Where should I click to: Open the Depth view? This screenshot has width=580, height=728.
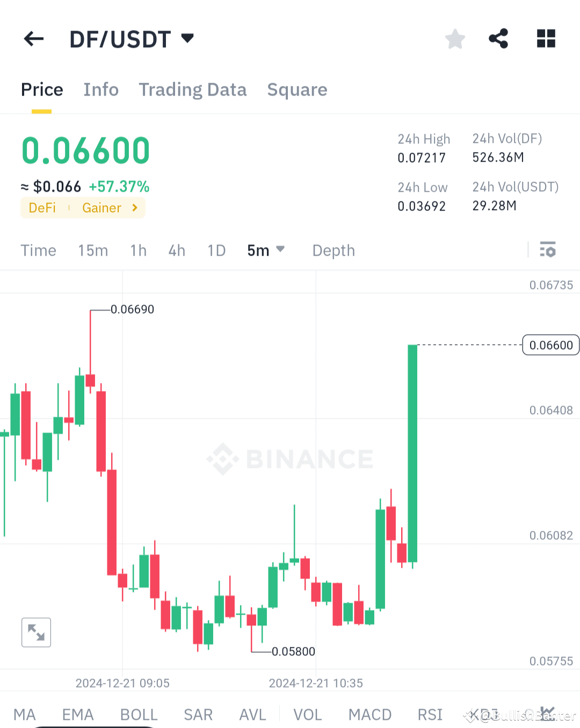coord(333,250)
